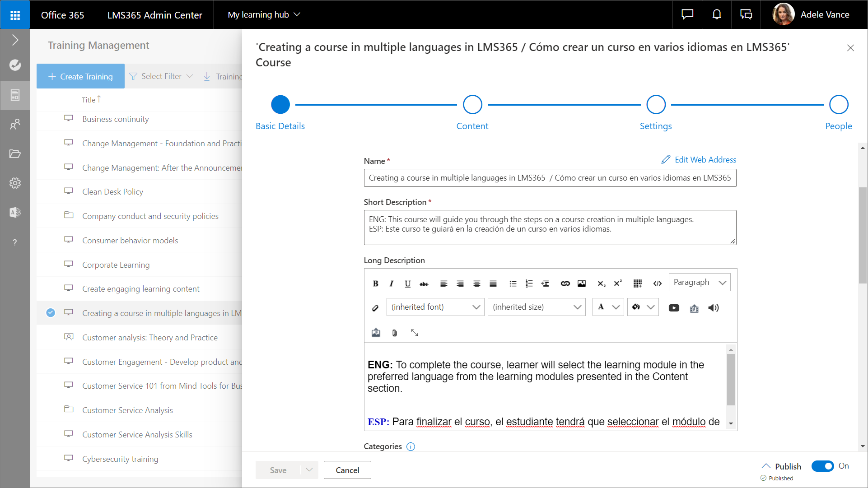This screenshot has height=488, width=868.
Task: Insert a table in the editor
Action: click(637, 284)
